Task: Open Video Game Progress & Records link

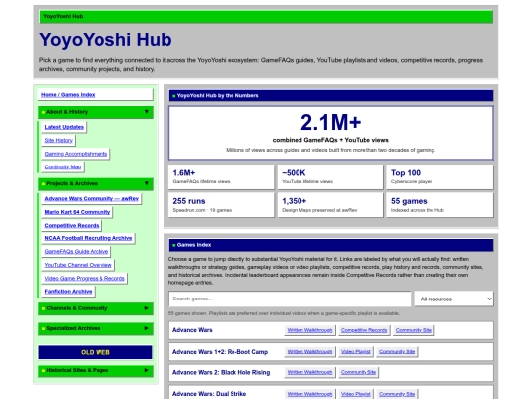Action: (x=85, y=278)
